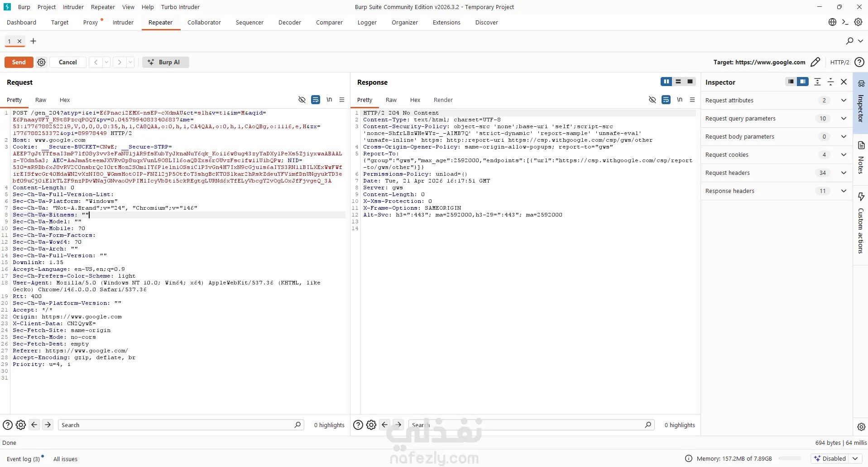Expand Request headers section
Image resolution: width=868 pixels, height=467 pixels.
click(x=777, y=173)
